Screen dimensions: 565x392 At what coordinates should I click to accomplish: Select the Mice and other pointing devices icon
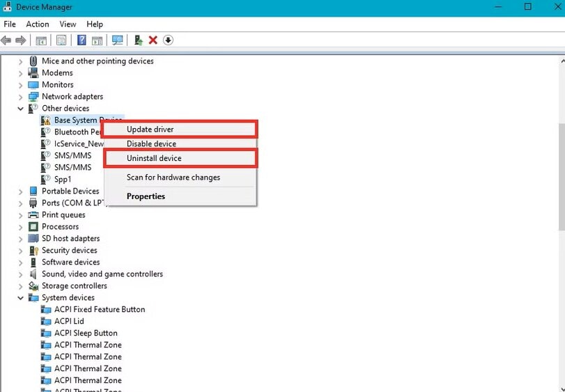[x=33, y=61]
